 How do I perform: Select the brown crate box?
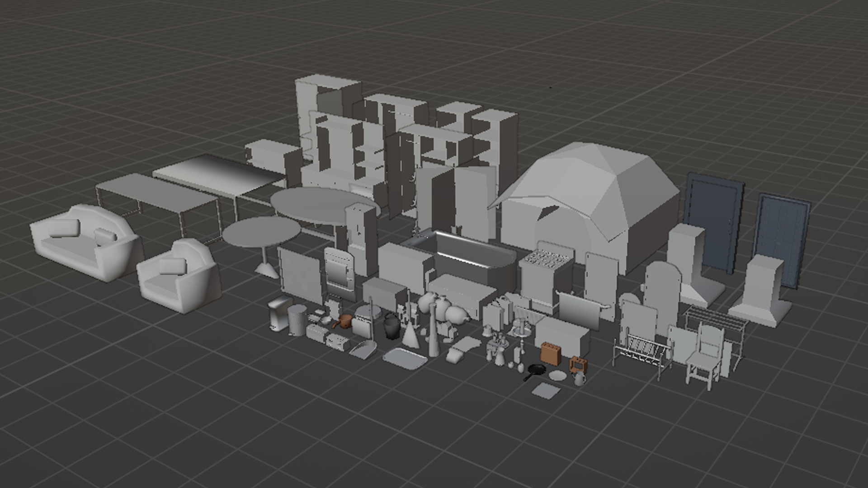coord(551,354)
